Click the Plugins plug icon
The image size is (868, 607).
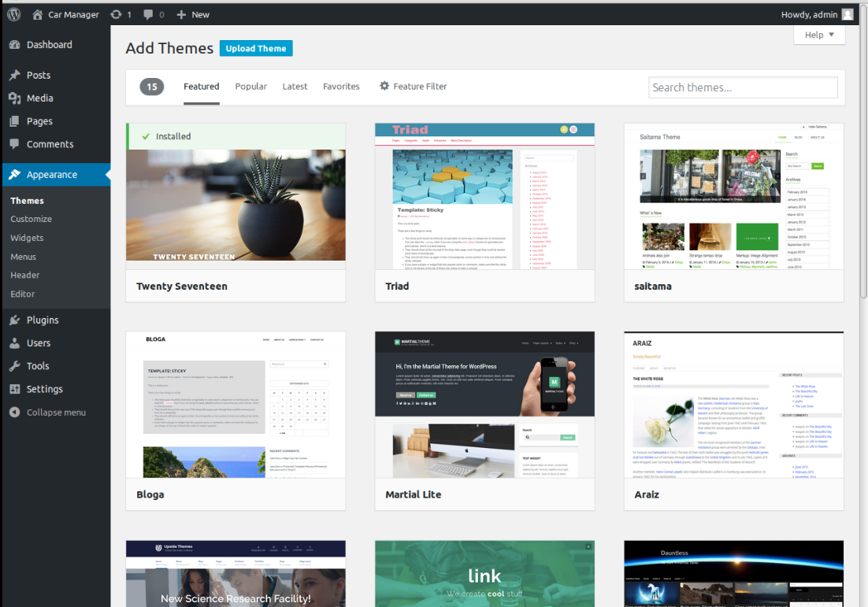[15, 320]
